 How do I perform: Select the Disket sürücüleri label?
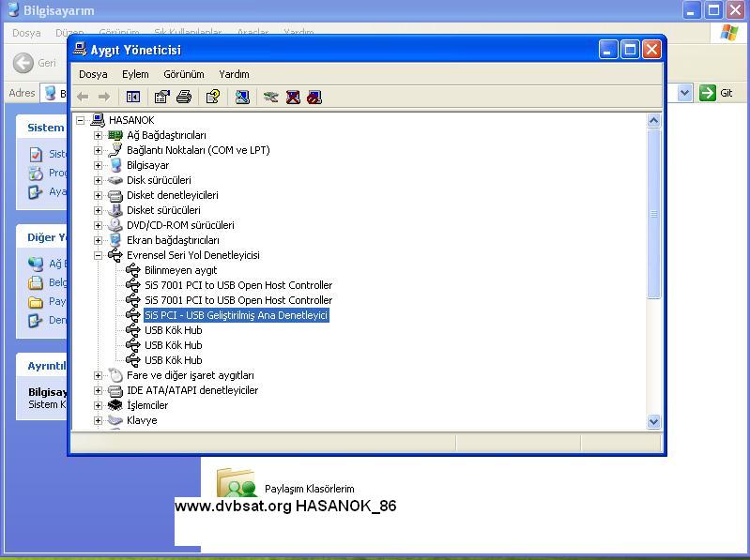coord(163,210)
